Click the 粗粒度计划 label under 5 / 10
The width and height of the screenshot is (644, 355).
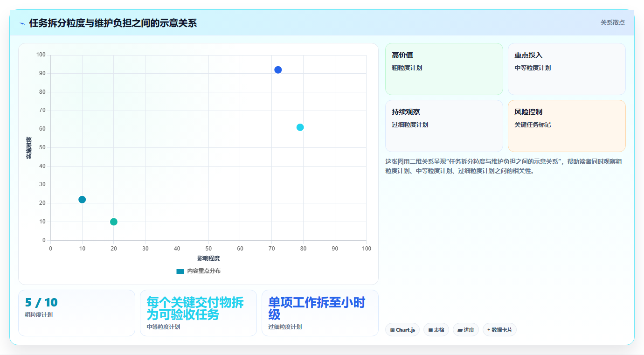tap(39, 315)
